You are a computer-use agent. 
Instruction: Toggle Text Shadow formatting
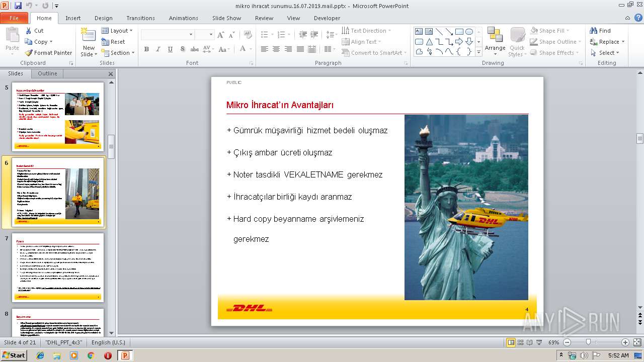pos(182,49)
